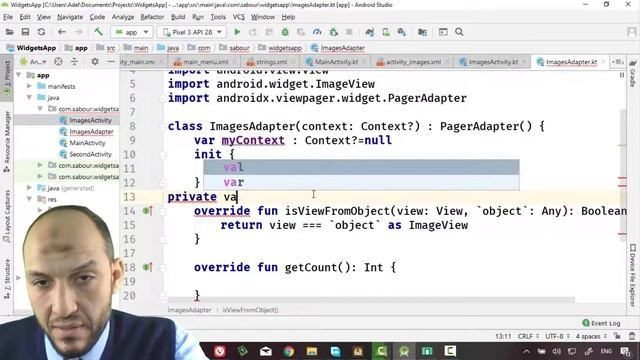Toggle the Layout Captures side panel

coord(7,216)
